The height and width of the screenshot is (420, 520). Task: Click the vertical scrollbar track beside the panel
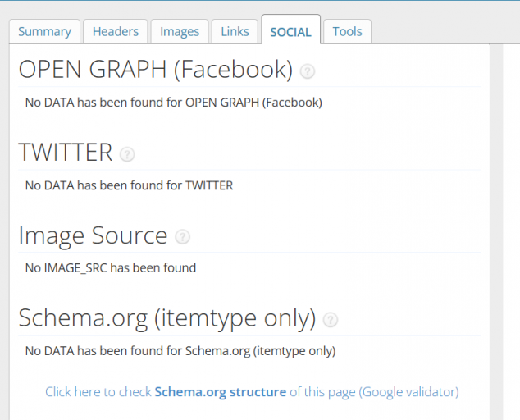point(496,232)
